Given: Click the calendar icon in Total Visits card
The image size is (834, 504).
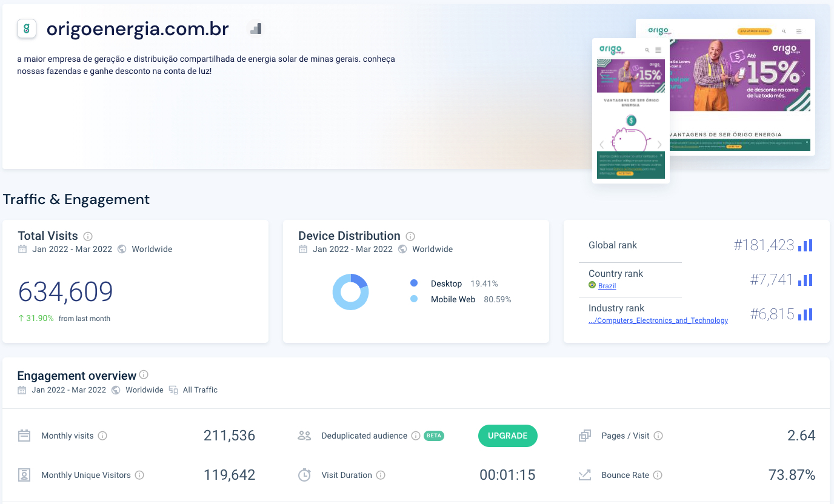Looking at the screenshot, I should [x=22, y=249].
